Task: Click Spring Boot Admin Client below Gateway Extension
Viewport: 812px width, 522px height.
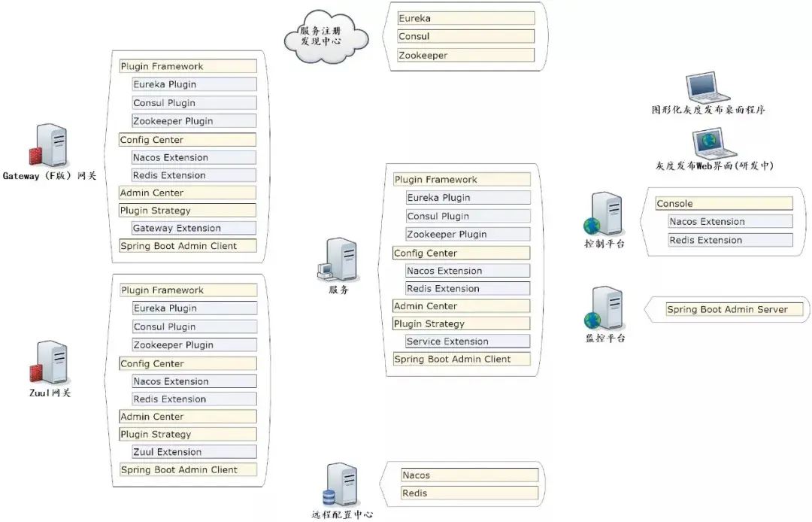Action: coord(188,246)
